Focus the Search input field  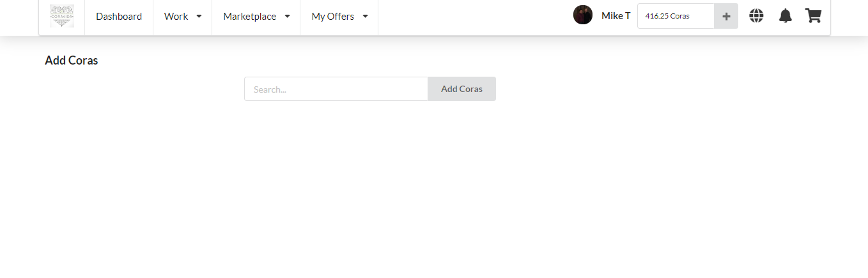[336, 89]
